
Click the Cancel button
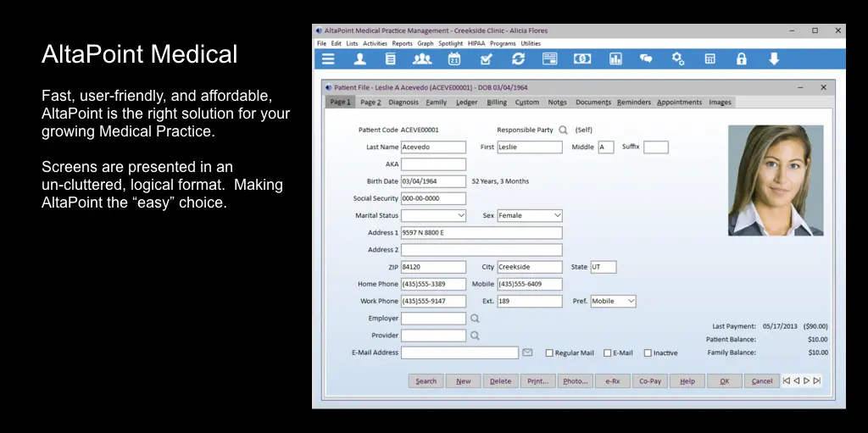[x=762, y=381]
